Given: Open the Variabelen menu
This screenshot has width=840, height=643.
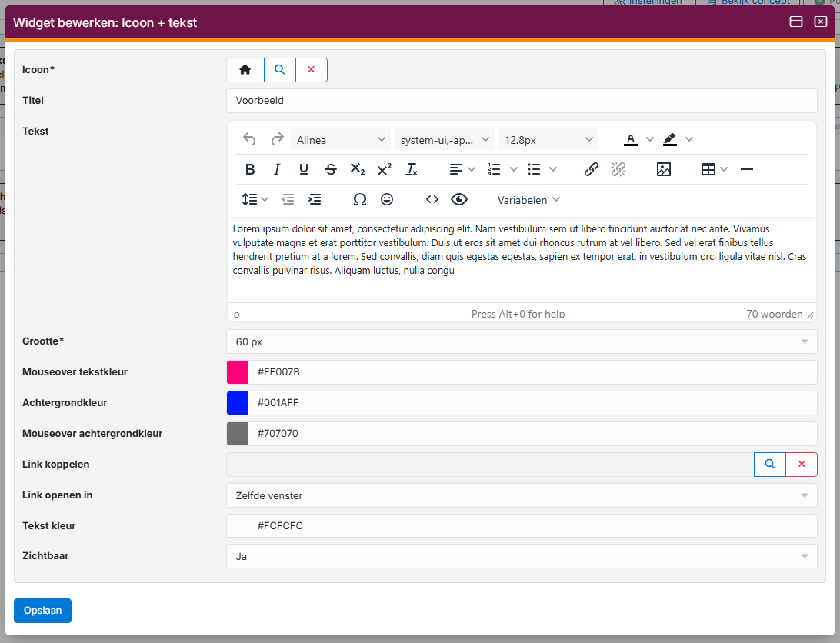Looking at the screenshot, I should pos(528,200).
